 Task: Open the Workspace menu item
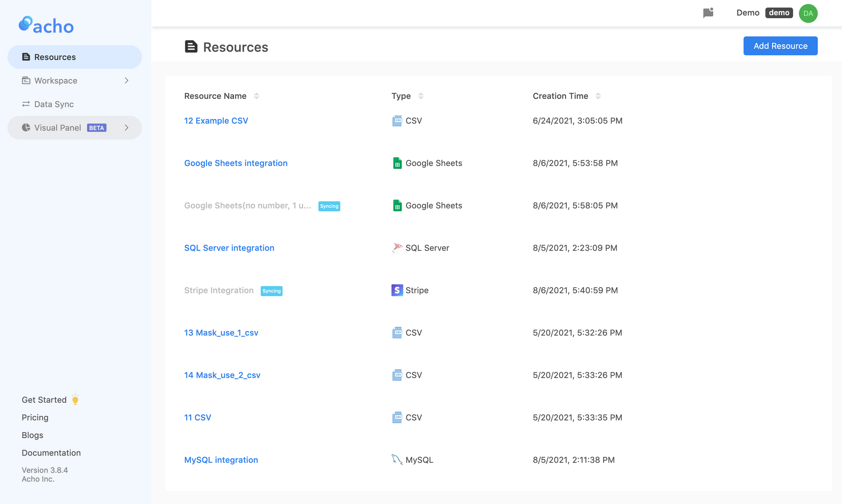coord(75,80)
